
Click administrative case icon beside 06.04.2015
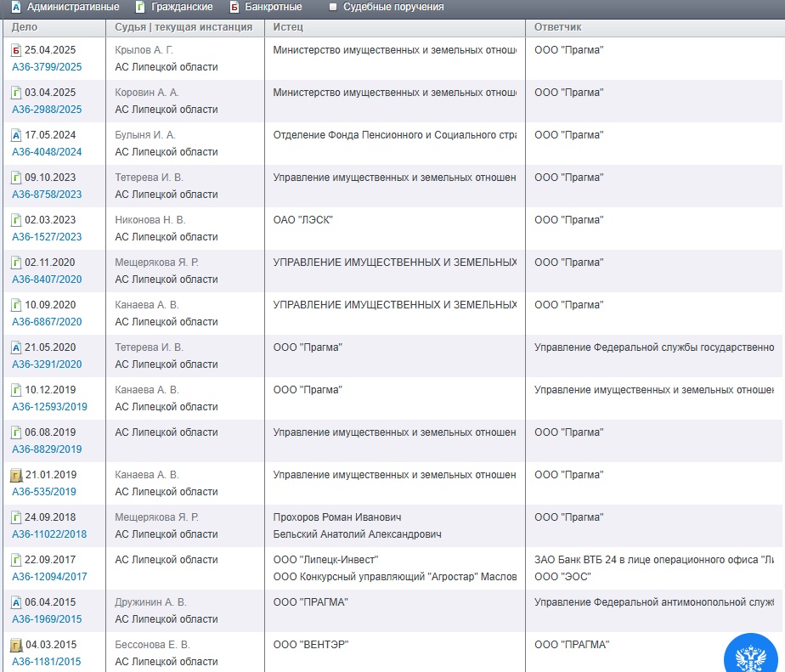point(16,602)
